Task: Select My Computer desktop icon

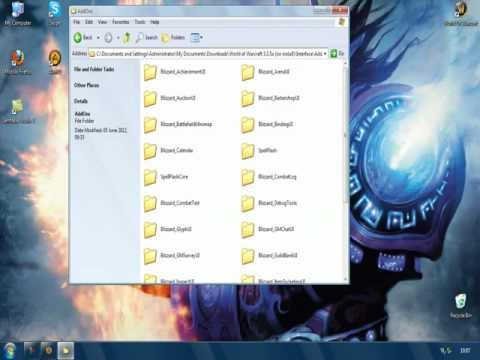Action: coord(18,13)
